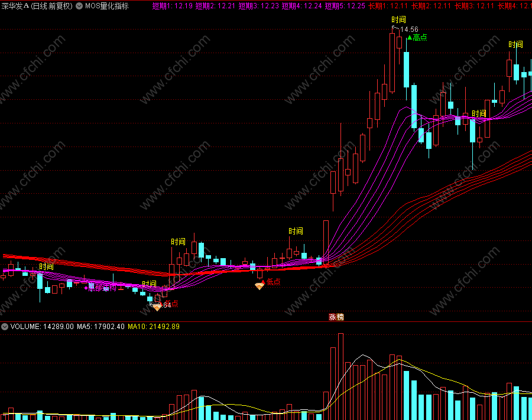Click the 时间 marker above the 14.56 peak
This screenshot has height=420, width=532.
coord(398,19)
